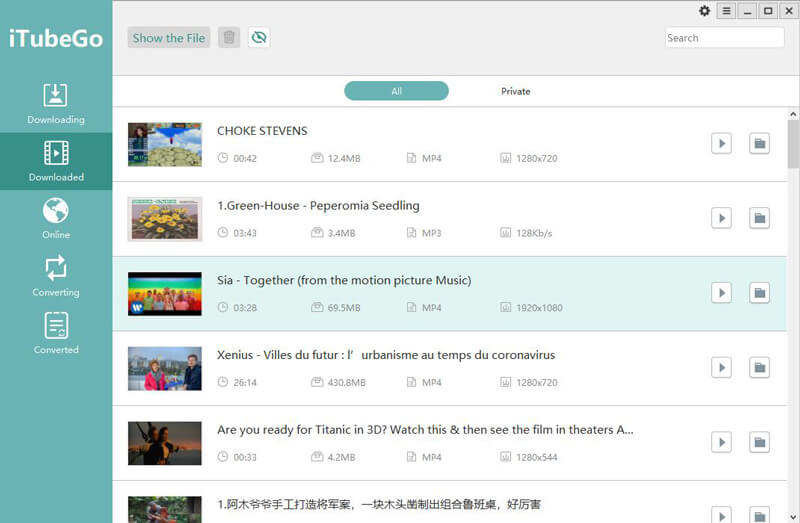The width and height of the screenshot is (800, 523).
Task: Click the 26:14 duration value
Action: click(245, 383)
